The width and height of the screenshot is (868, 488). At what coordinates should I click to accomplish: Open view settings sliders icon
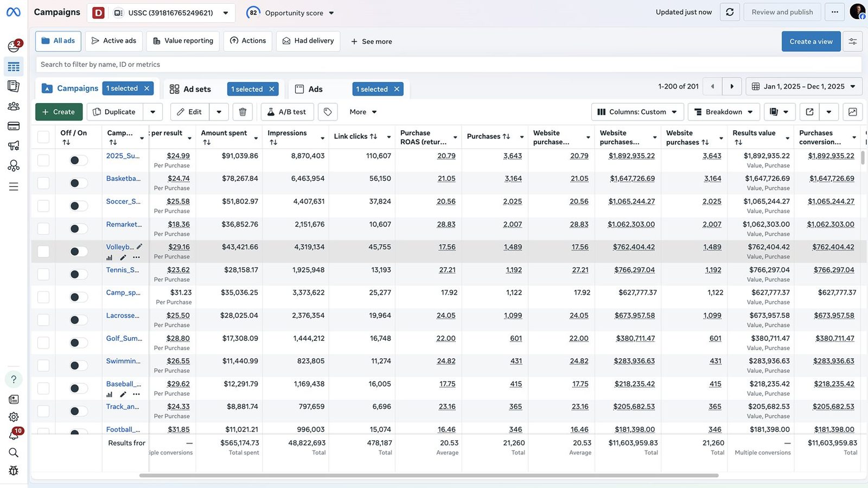(852, 41)
